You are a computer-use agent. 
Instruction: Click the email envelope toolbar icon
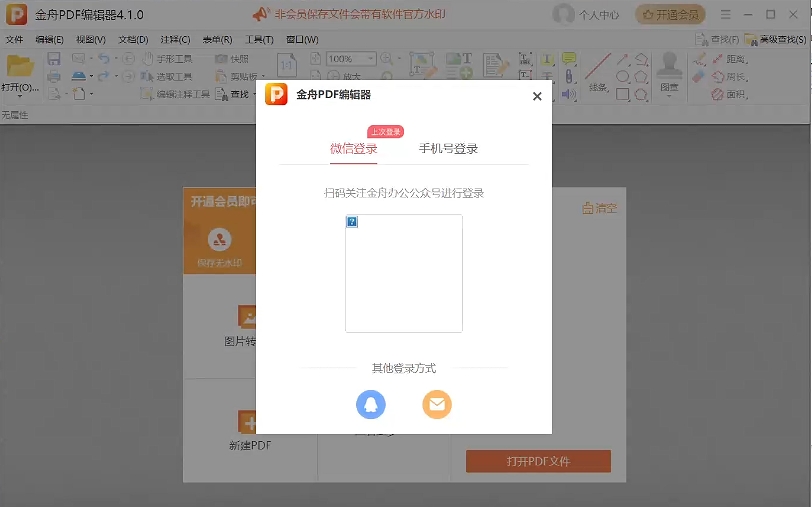click(x=79, y=59)
